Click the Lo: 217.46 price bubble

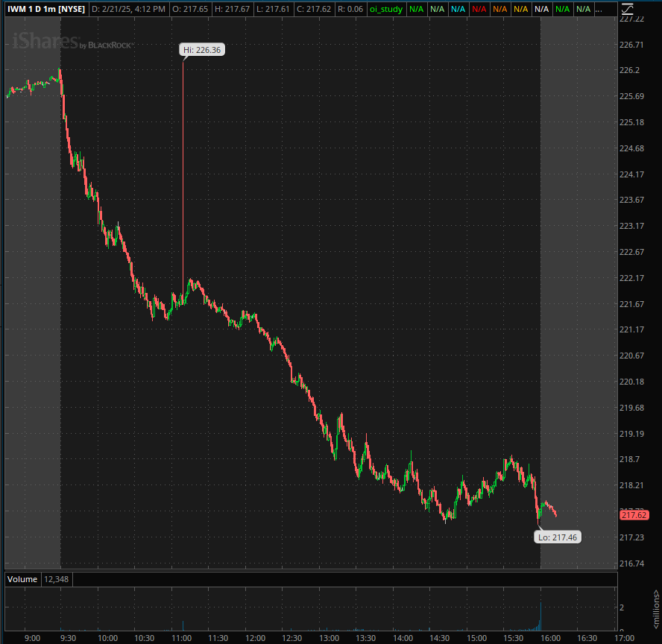pyautogui.click(x=558, y=536)
